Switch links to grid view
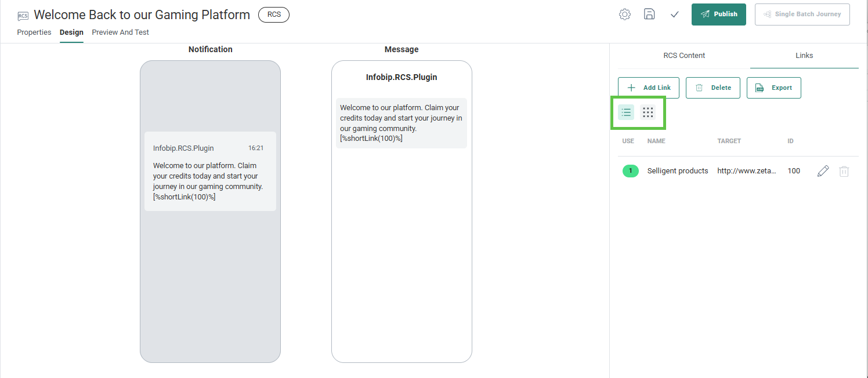 (648, 112)
